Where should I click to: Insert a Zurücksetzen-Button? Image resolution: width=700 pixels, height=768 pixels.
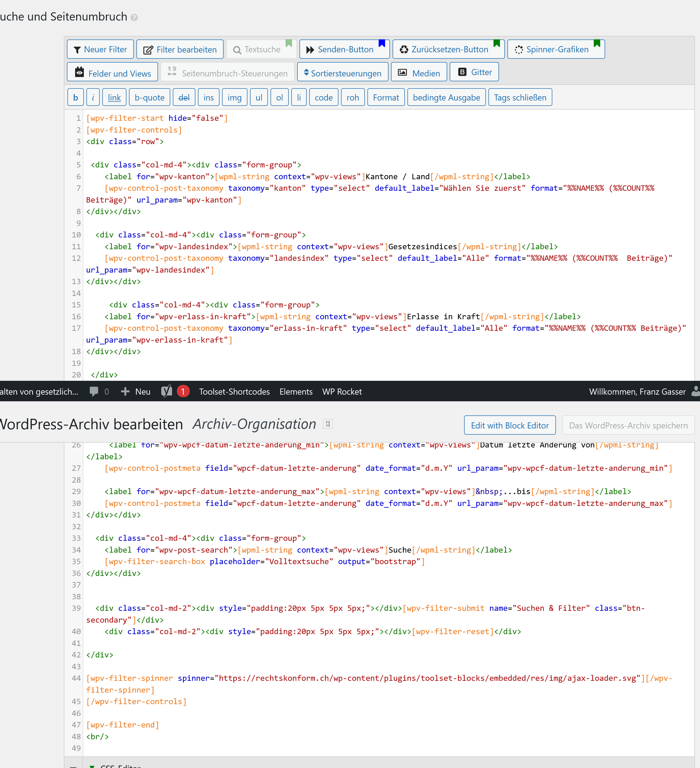coord(448,49)
